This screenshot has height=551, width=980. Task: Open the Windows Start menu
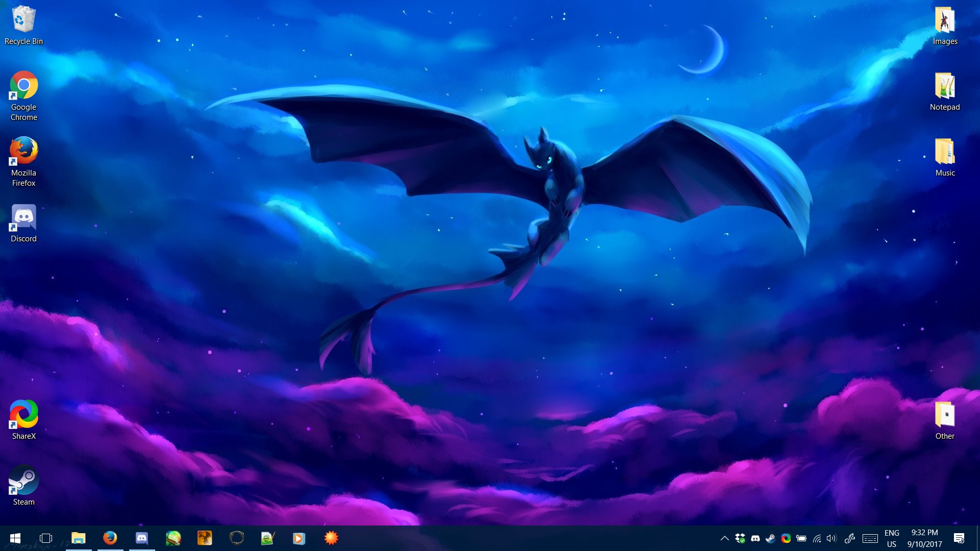[15, 538]
